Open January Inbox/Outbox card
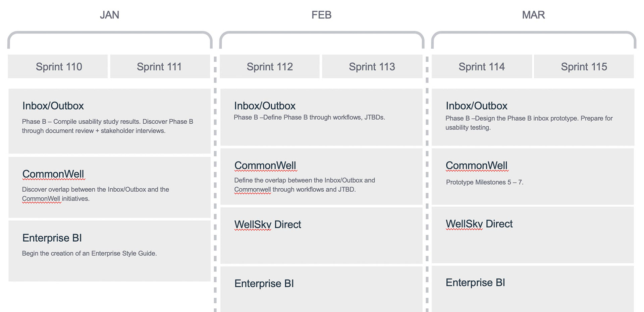 point(109,121)
